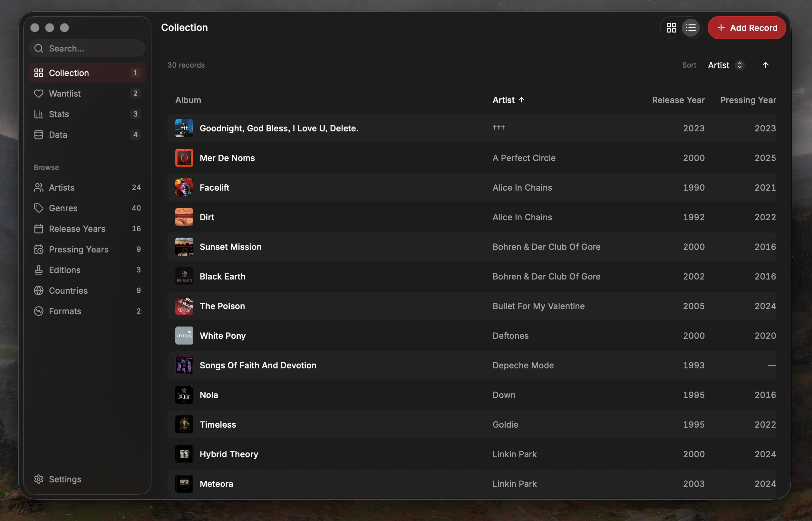Viewport: 812px width, 521px height.
Task: Click the Wantlist heart icon
Action: (x=39, y=93)
